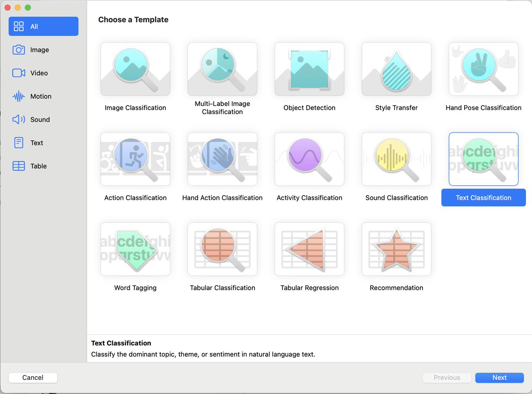Pick the Object Detection template icon

(x=309, y=69)
